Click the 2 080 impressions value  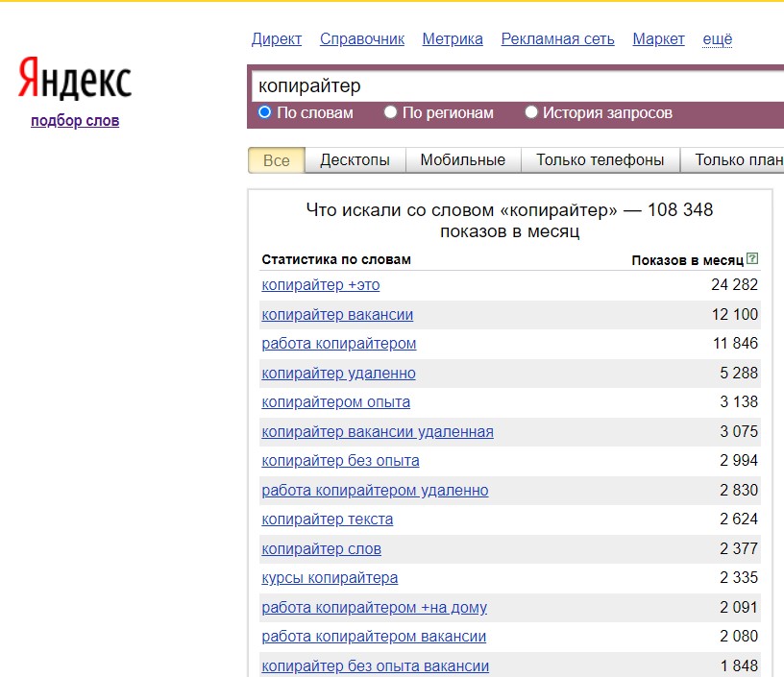[739, 636]
